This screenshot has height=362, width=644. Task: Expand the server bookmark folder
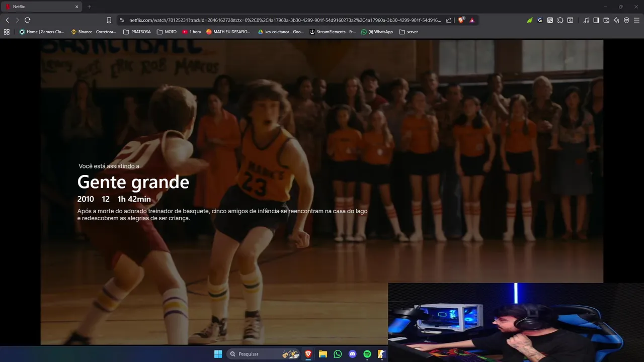point(409,32)
